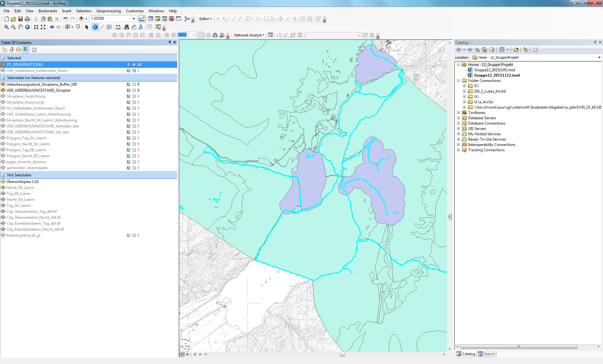The height and width of the screenshot is (364, 603).
Task: Open the Editor dropdown menu
Action: pos(205,19)
